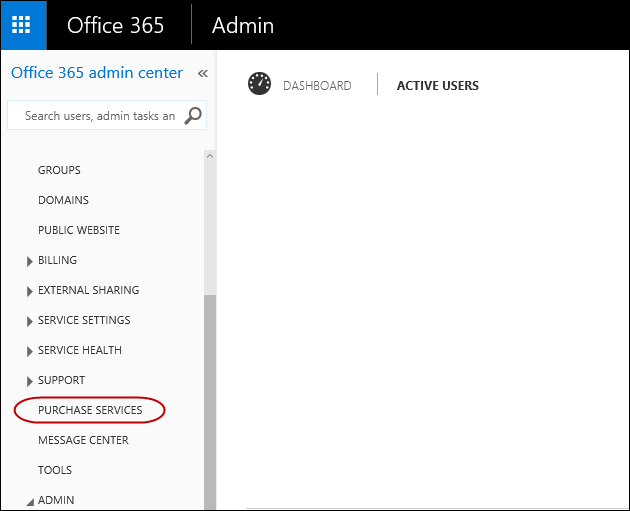Expand the Billing section

click(30, 261)
